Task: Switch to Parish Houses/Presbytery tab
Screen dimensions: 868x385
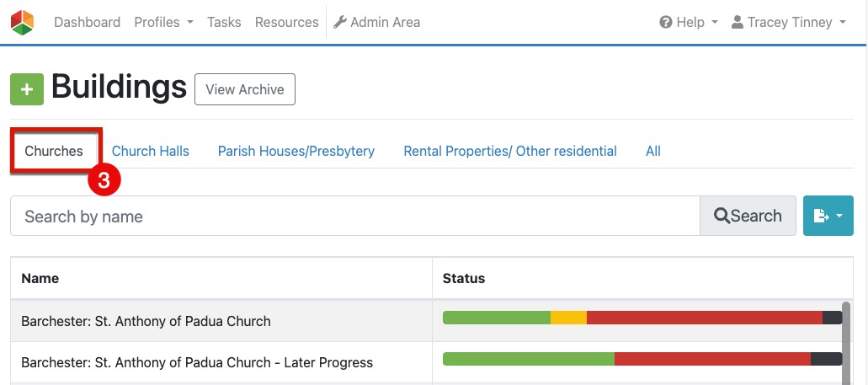Action: [296, 152]
